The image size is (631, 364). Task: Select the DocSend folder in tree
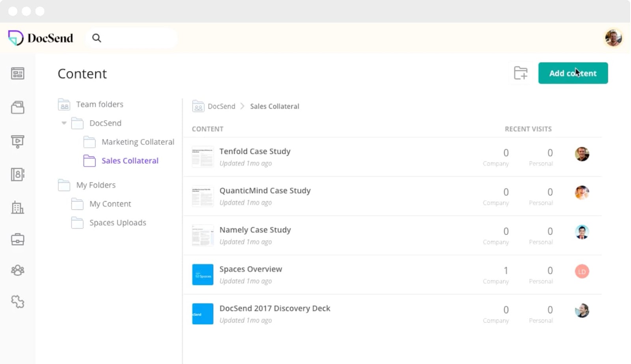pos(105,123)
